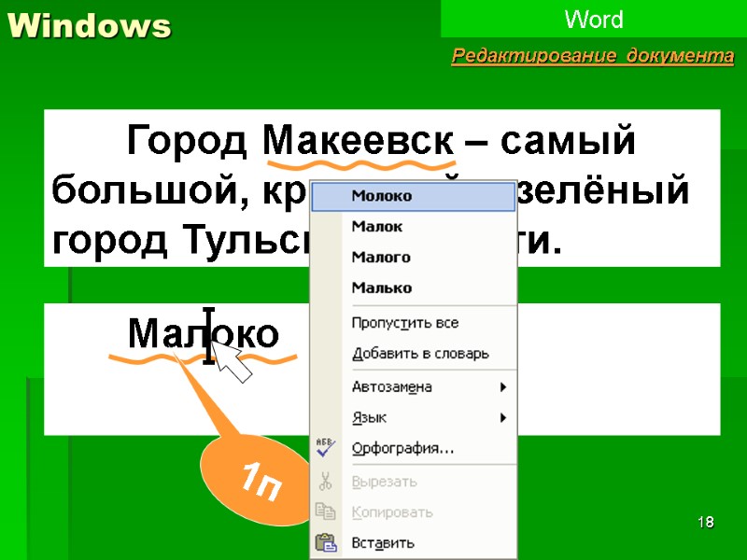
Task: Click the Копировать menu entry
Action: [x=413, y=512]
